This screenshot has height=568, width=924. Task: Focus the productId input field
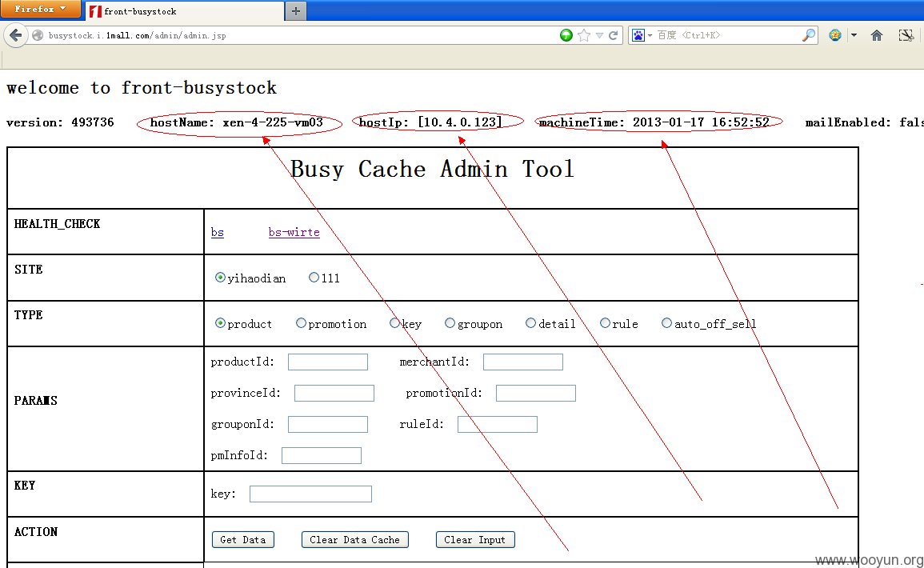tap(328, 362)
